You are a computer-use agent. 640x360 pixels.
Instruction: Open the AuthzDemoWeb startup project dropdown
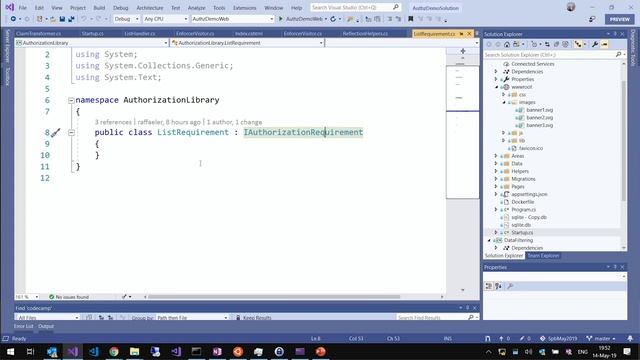point(232,19)
